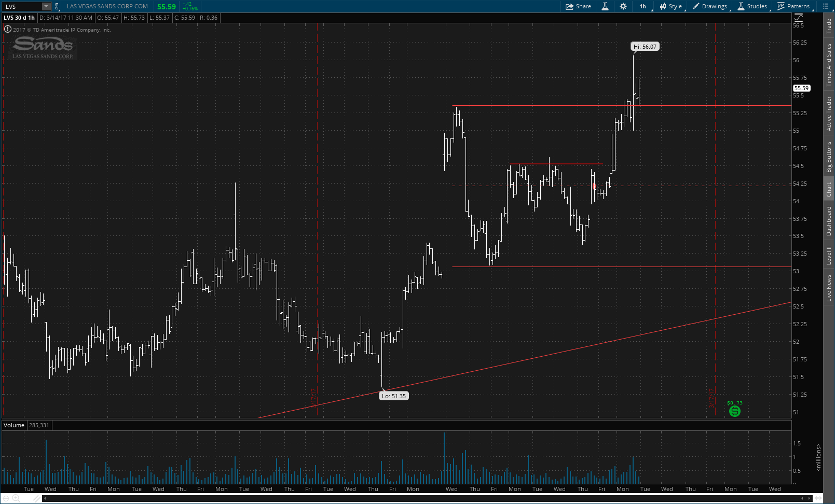Open the Style menu
Viewport: 835px width, 504px height.
pos(671,6)
